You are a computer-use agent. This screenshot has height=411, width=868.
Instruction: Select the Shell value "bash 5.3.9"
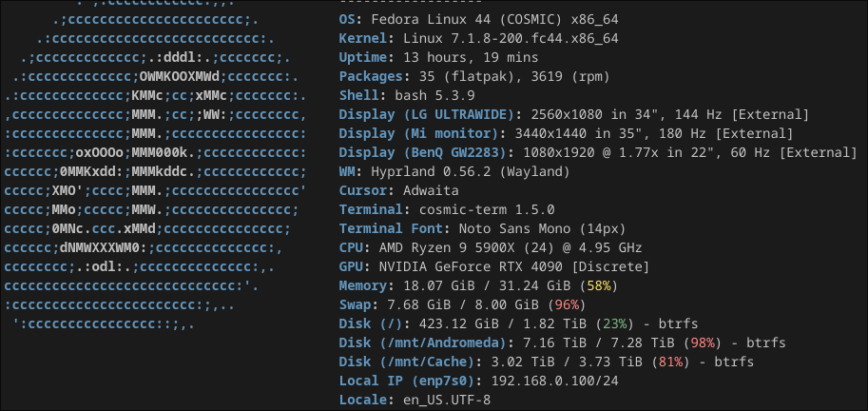[x=434, y=95]
